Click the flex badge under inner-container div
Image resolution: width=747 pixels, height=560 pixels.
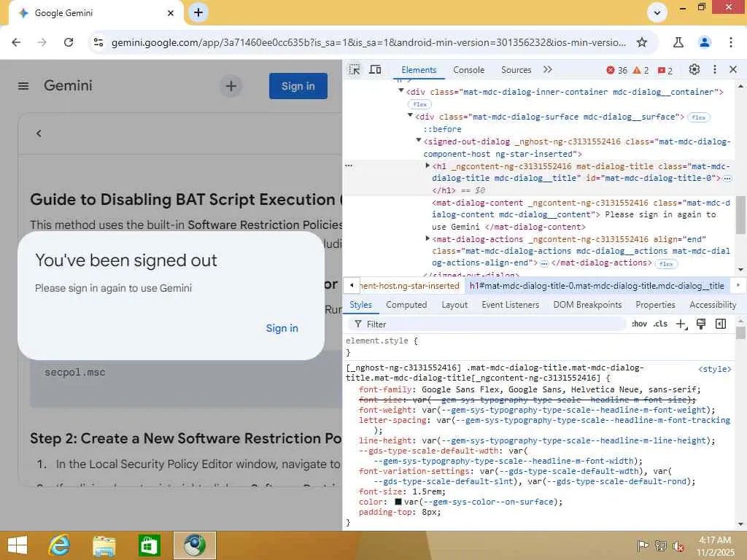(x=419, y=104)
